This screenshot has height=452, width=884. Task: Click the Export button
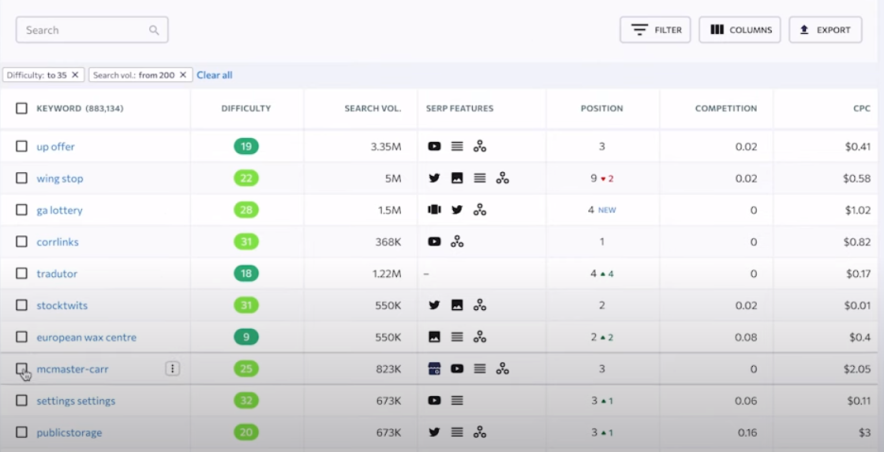pos(825,30)
